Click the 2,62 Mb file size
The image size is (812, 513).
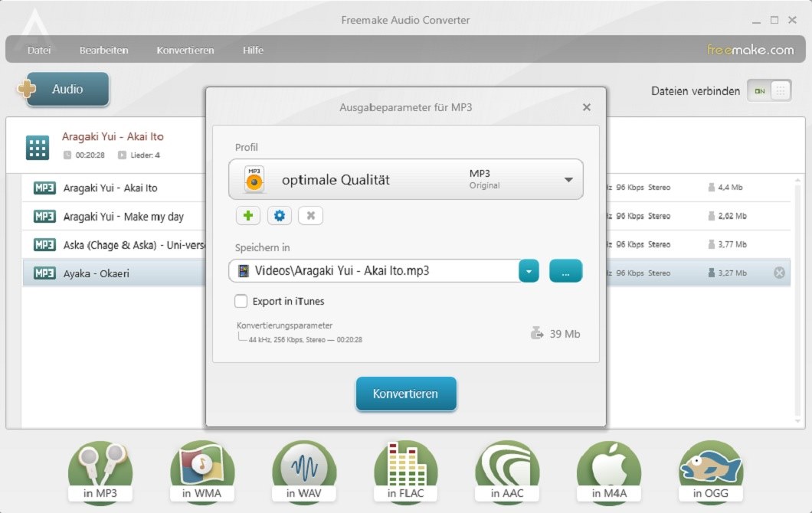click(x=732, y=216)
